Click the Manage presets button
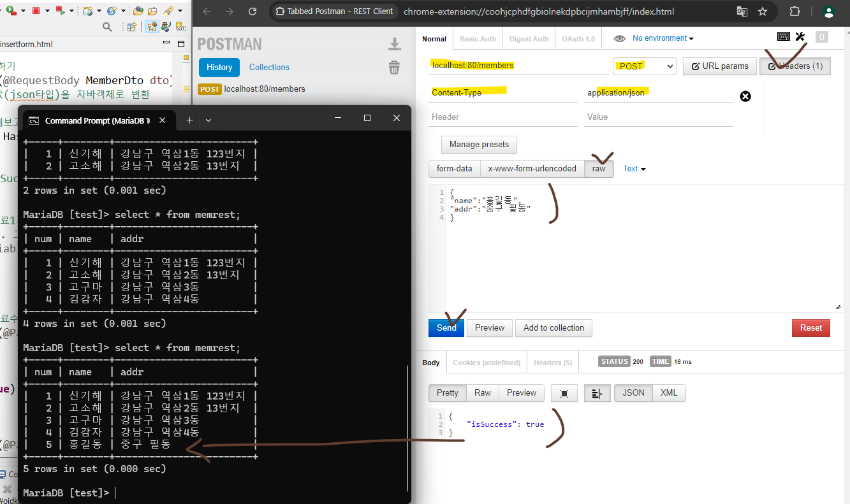The image size is (850, 504). pos(479,145)
